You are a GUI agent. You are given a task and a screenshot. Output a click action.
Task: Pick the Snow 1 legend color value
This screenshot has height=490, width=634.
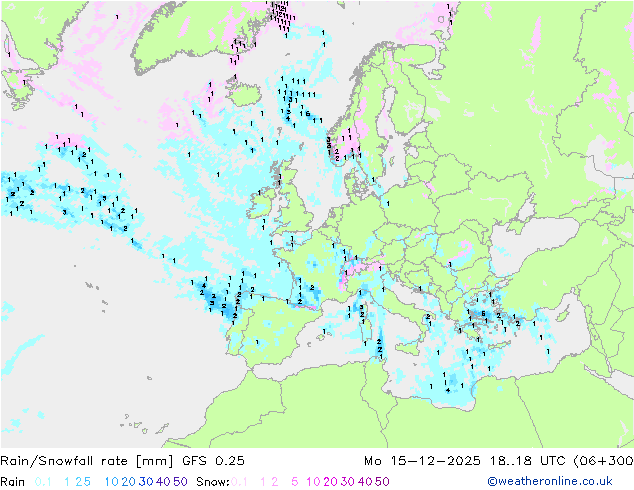point(263,482)
